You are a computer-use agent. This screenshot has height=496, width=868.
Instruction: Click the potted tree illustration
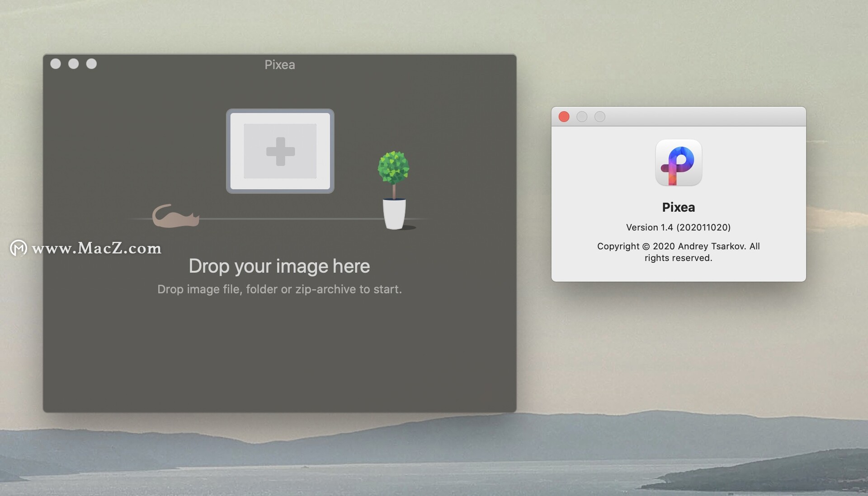point(394,190)
